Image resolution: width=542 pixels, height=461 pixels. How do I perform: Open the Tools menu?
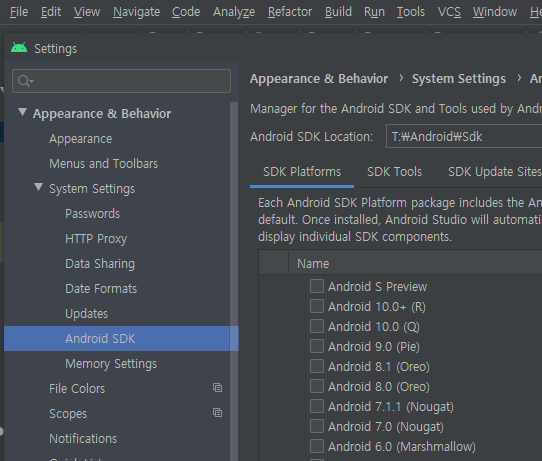coord(411,12)
